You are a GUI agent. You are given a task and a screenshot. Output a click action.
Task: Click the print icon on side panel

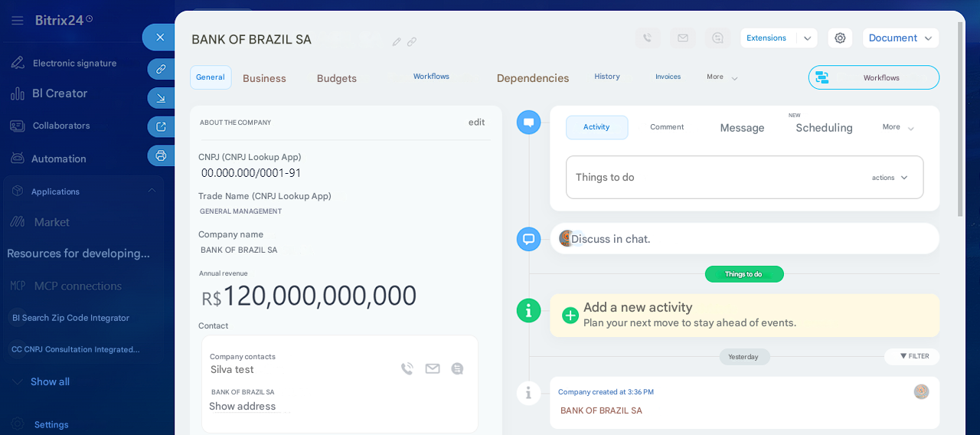pyautogui.click(x=161, y=155)
